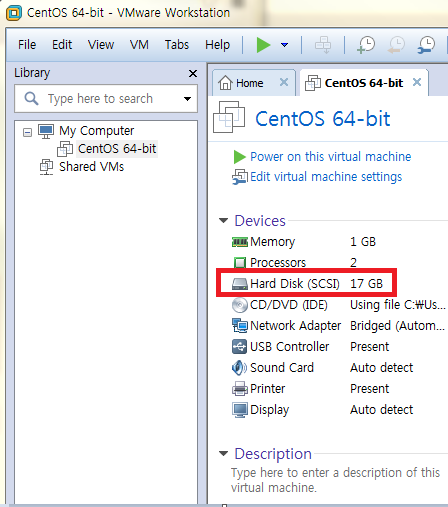
Task: Select the Processors device label
Action: point(278,263)
